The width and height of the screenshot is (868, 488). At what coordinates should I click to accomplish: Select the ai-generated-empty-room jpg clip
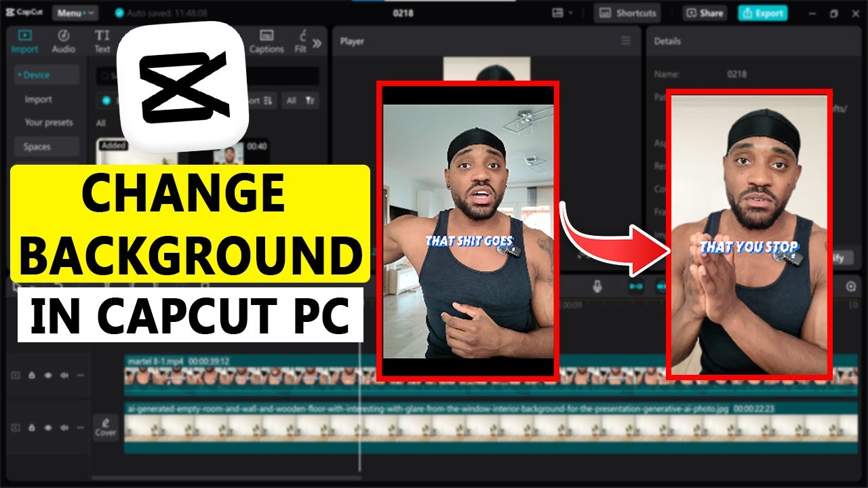tap(491, 428)
